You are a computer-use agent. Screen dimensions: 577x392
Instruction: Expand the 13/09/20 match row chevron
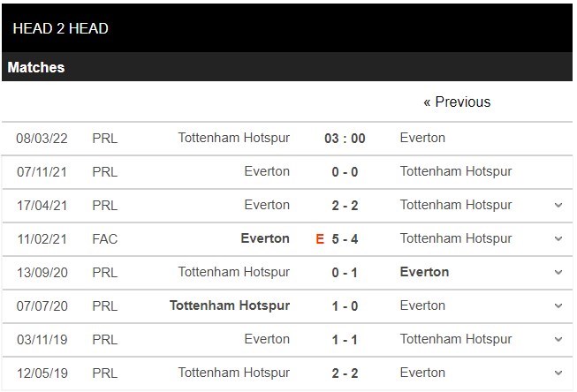pyautogui.click(x=558, y=272)
